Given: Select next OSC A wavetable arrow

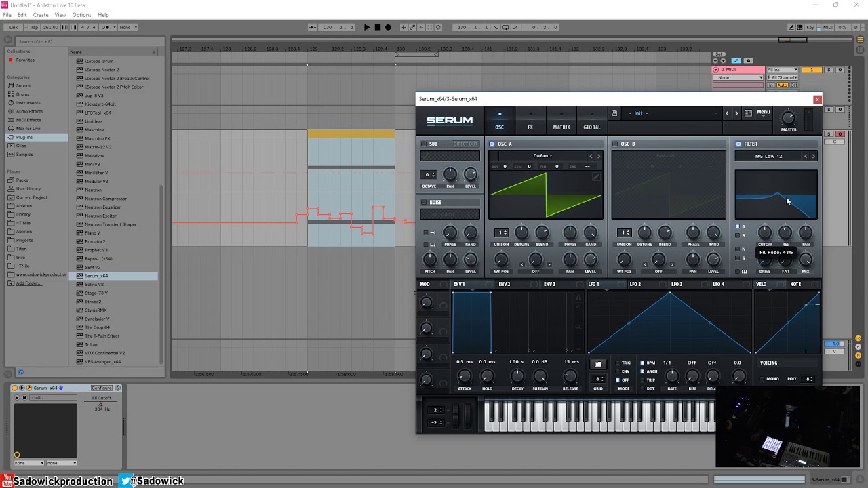Looking at the screenshot, I should click(598, 156).
